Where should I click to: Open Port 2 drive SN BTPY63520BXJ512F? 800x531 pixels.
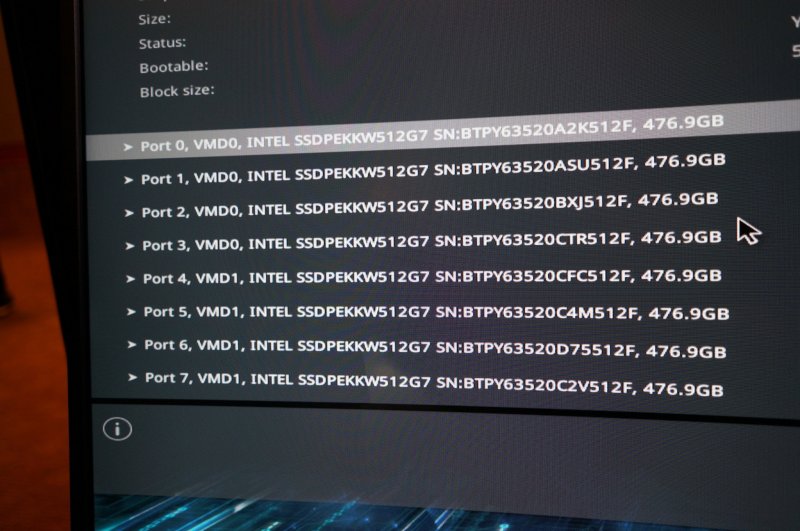point(430,206)
